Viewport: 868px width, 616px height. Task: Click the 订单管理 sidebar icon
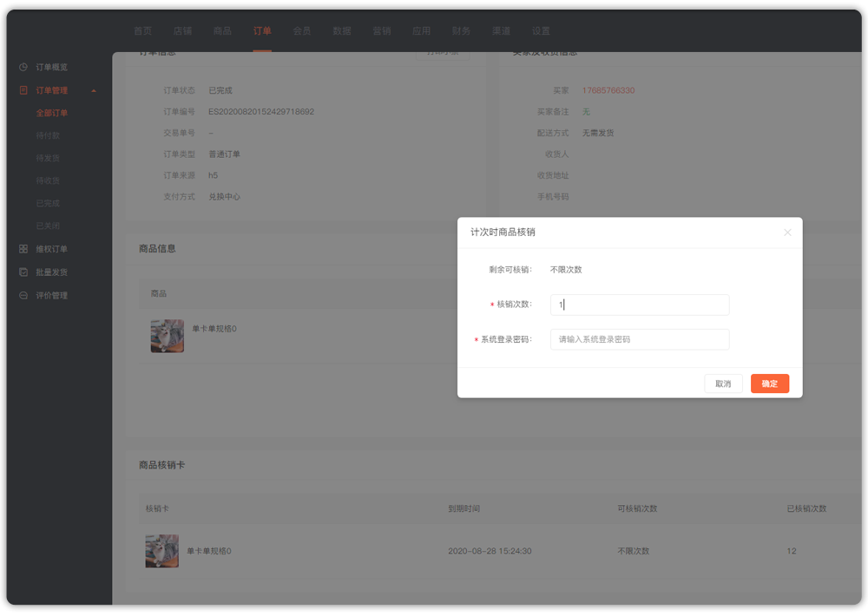pos(23,90)
